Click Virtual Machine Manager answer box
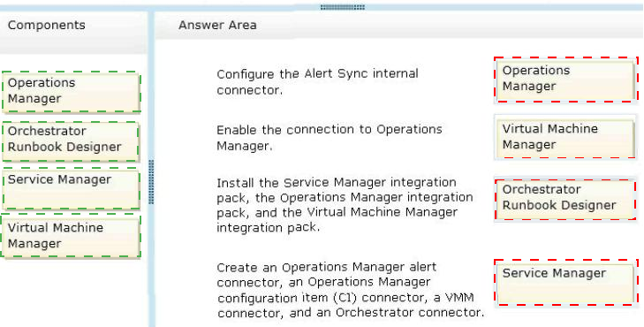The image size is (644, 327). 565,137
